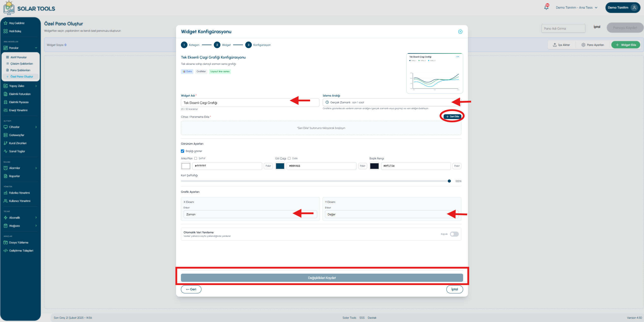The height and width of the screenshot is (322, 644).
Task: Open the Raporlar sidebar icon
Action: [x=6, y=176]
